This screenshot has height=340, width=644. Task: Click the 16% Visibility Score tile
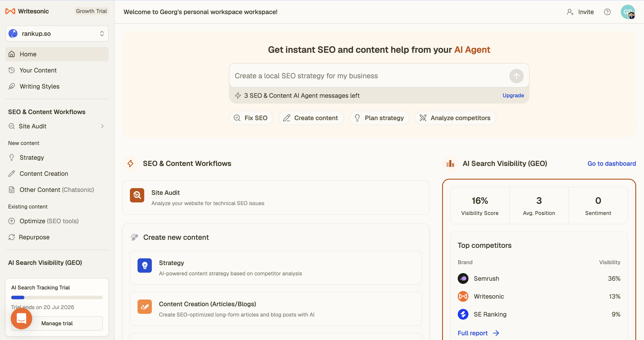coord(480,206)
